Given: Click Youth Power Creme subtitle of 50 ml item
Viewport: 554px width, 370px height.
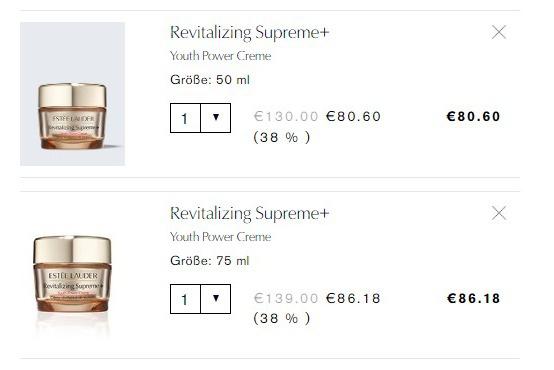Looking at the screenshot, I should tap(220, 56).
